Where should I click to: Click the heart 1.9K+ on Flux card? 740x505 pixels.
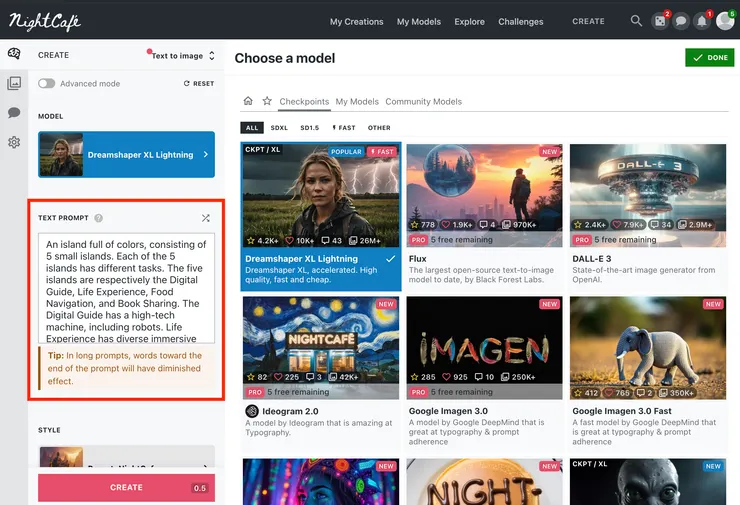coord(456,225)
